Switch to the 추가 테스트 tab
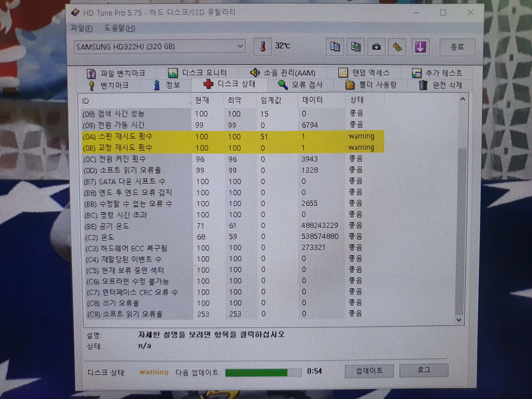Screen dimensions: 532x399 [x=437, y=73]
